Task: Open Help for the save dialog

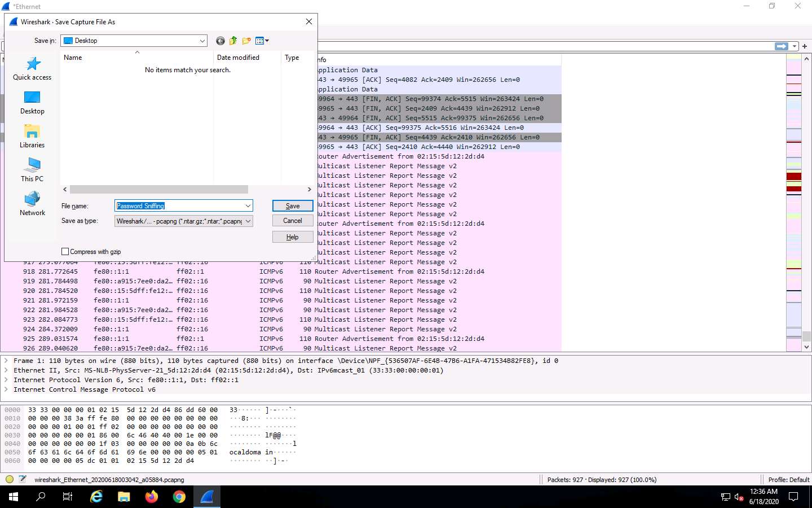Action: point(293,237)
